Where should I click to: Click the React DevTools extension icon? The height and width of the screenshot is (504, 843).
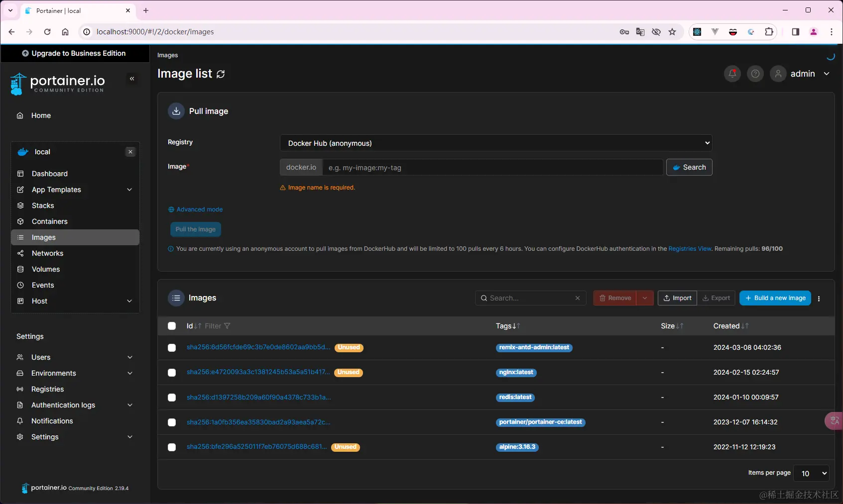tap(697, 32)
